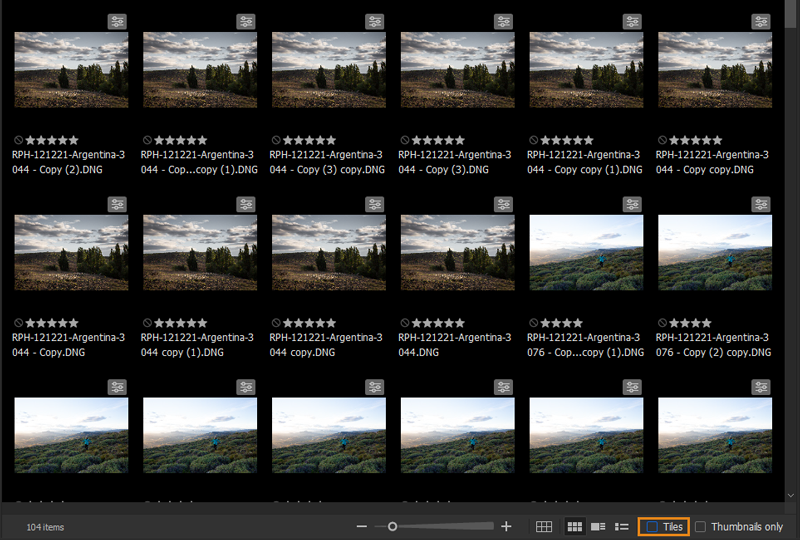Click filename '044 - Copy (2).DNG'
The width and height of the screenshot is (800, 540).
coord(68,162)
